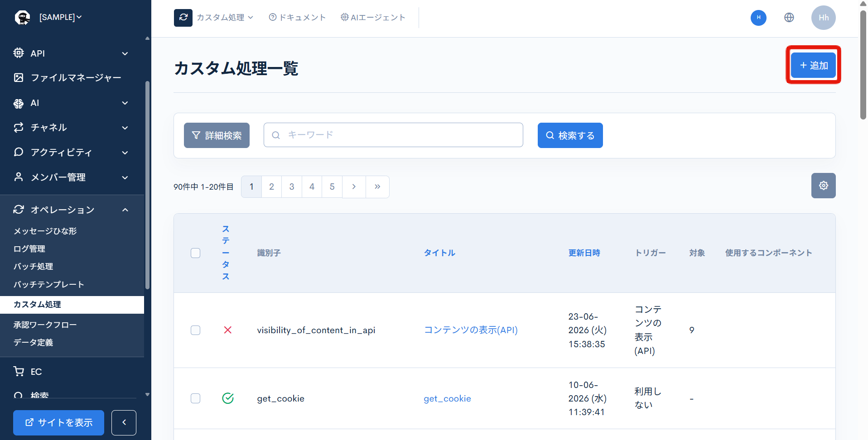
Task: Click the カスタム処理 sync icon in header
Action: (183, 18)
